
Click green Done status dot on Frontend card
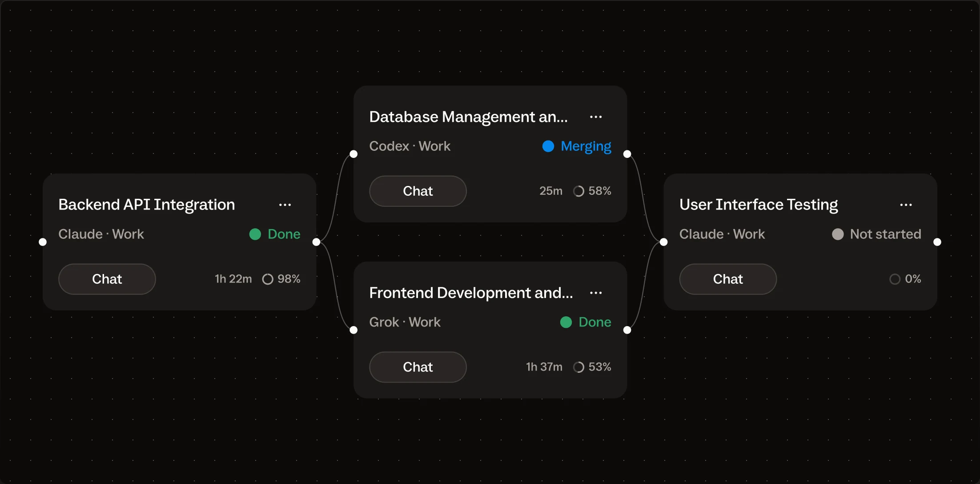pos(566,322)
